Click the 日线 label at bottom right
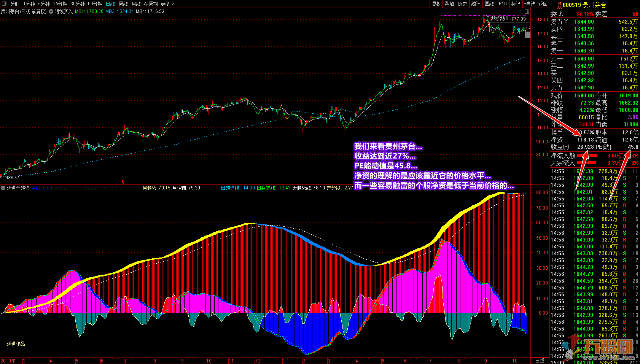Image resolution: width=640 pixels, height=364 pixels. tap(540, 361)
